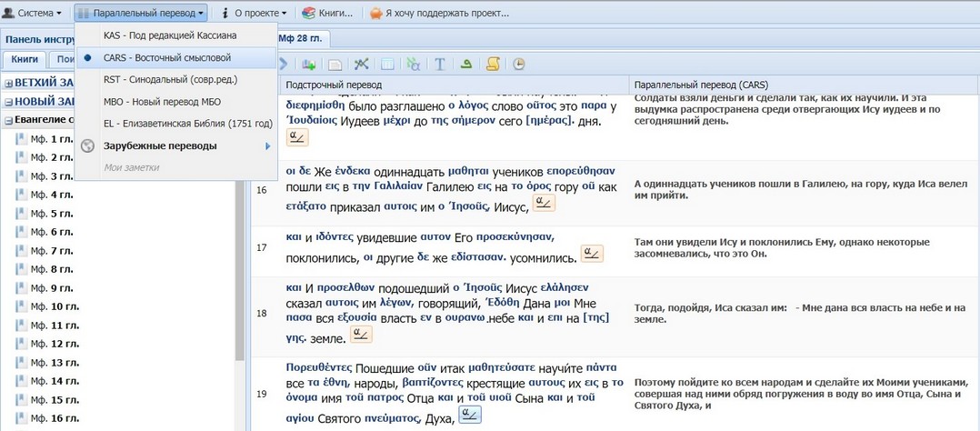
Task: Click the book with green plus icon
Action: click(309, 64)
